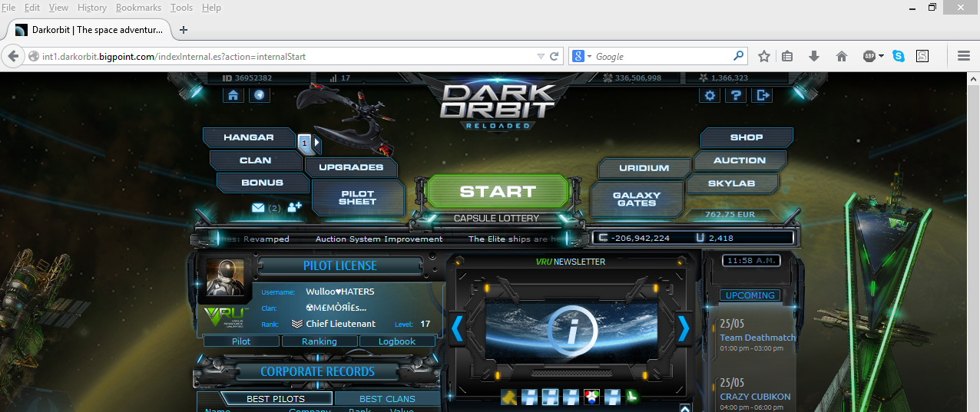Expand the Adblock Plus dropdown arrow
Image resolution: width=980 pixels, height=412 pixels.
(x=881, y=56)
